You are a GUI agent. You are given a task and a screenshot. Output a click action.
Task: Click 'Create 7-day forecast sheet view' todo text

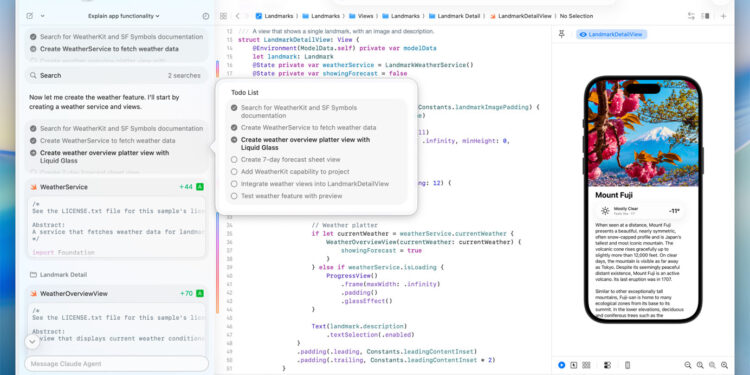(290, 160)
